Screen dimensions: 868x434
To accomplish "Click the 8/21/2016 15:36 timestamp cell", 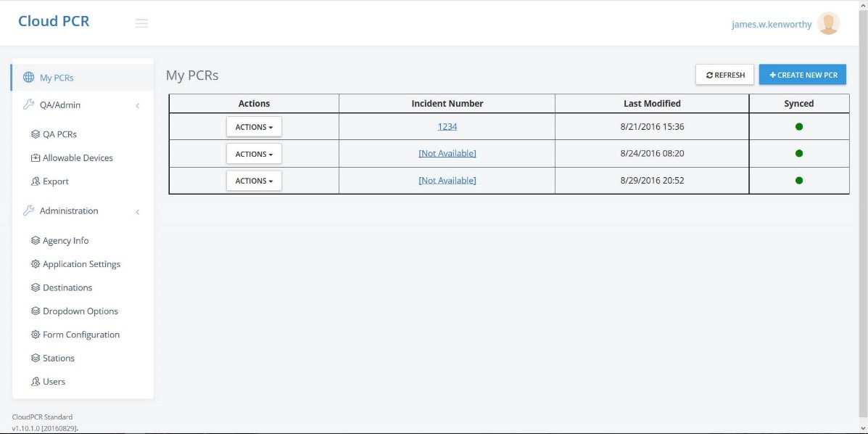I will point(652,126).
